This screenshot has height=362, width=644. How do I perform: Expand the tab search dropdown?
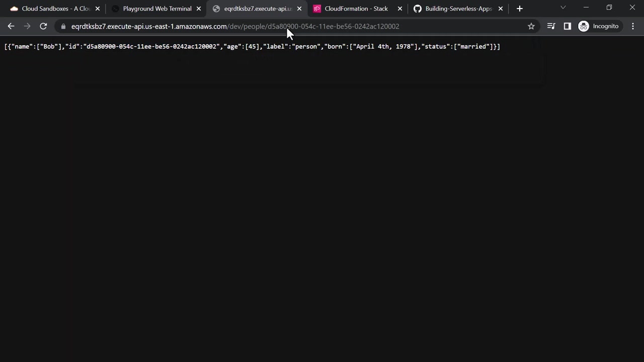(x=563, y=8)
